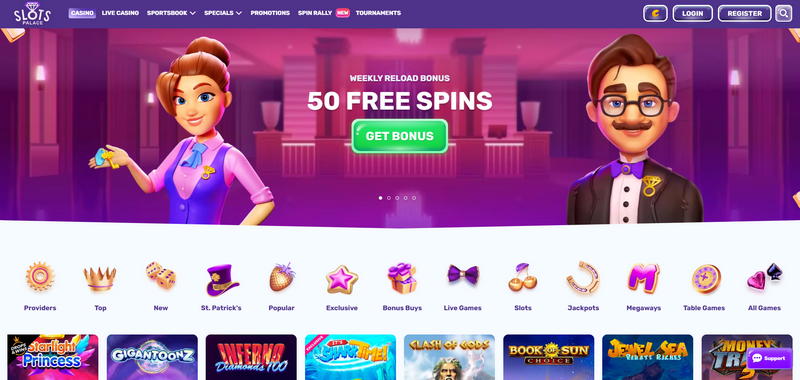The width and height of the screenshot is (800, 380).
Task: Click the coin icon button beside Login
Action: [656, 13]
